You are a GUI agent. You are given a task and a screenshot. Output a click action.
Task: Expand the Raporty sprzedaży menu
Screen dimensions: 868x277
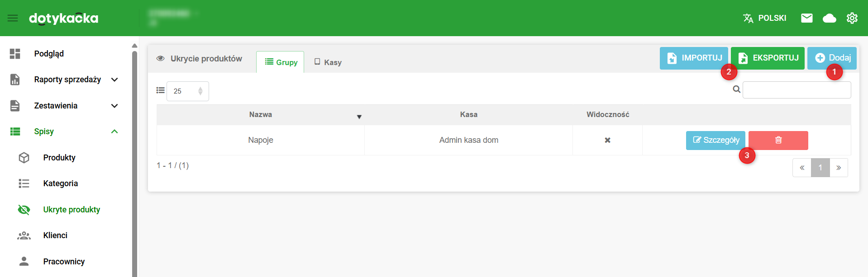tap(114, 80)
